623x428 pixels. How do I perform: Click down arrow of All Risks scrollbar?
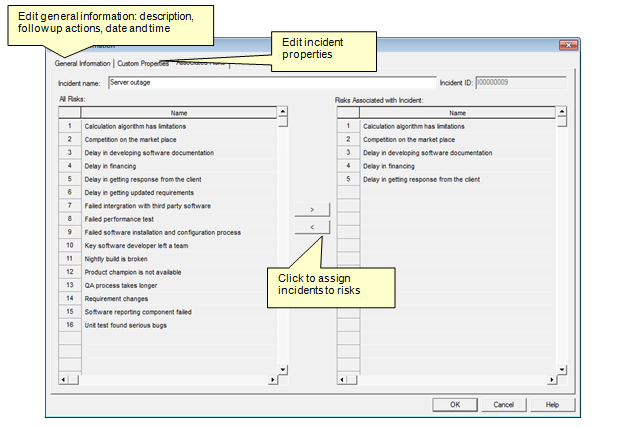[x=282, y=370]
